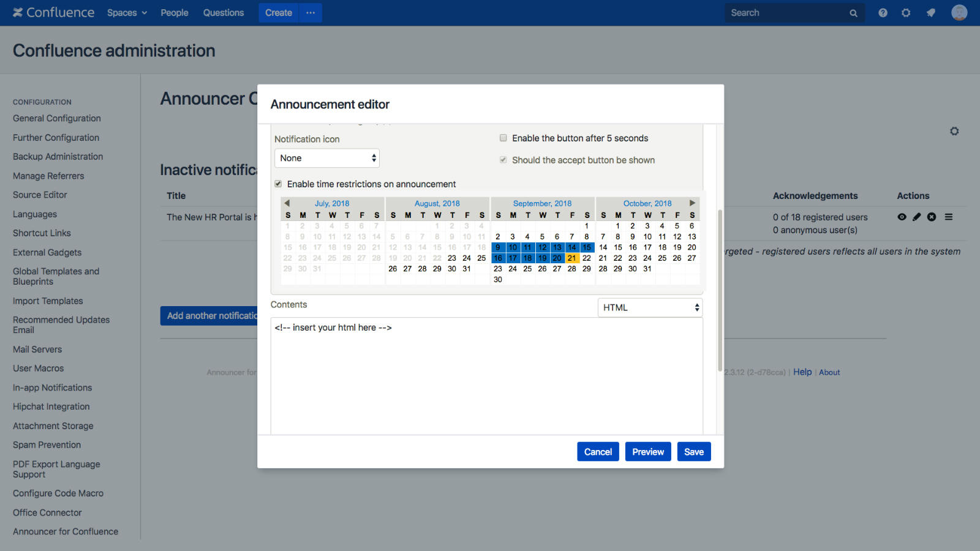Viewport: 980px width, 551px height.
Task: Click Add another notification button
Action: 209,316
